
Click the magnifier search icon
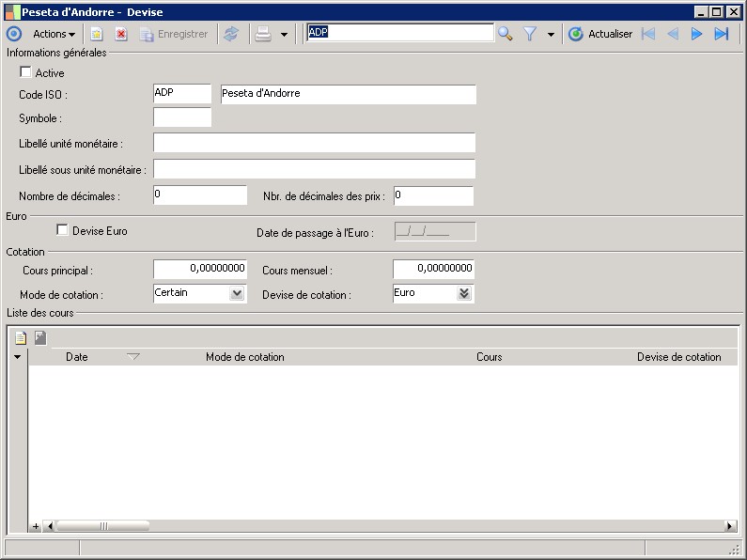pos(506,34)
